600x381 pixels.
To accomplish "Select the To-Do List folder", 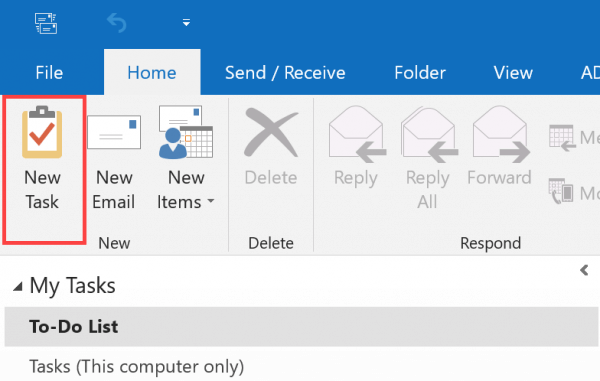I will (x=301, y=327).
